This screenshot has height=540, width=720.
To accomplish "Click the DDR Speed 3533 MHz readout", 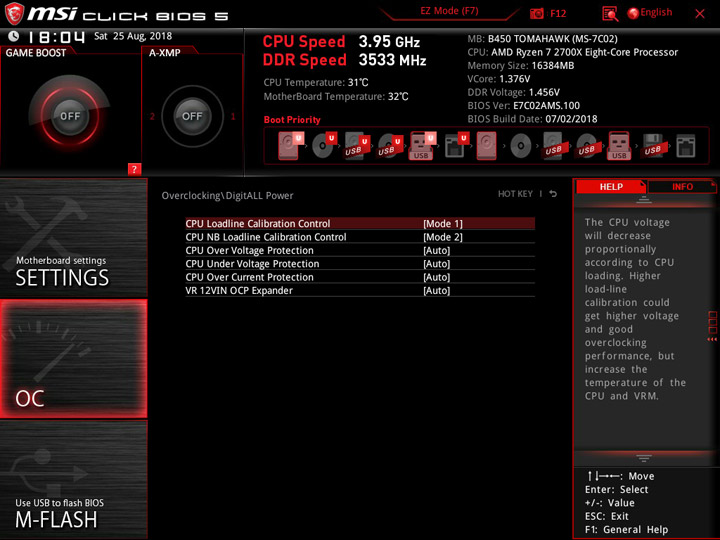I will [x=344, y=60].
